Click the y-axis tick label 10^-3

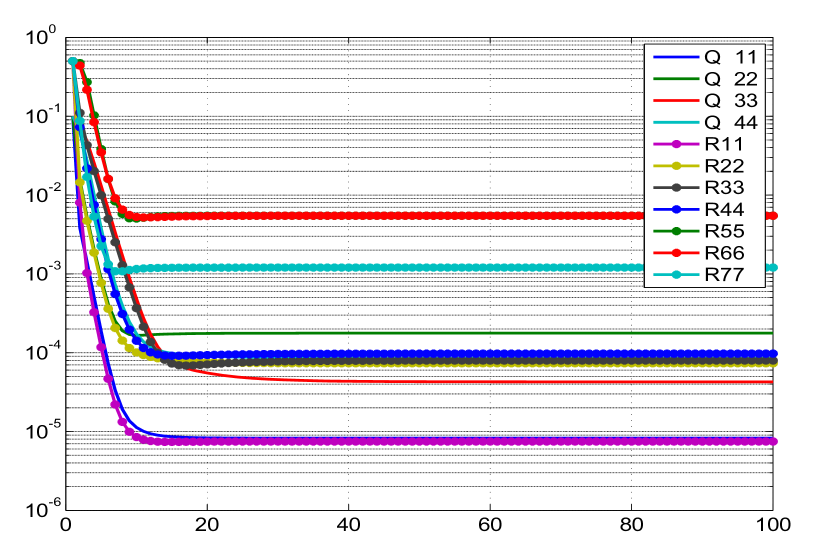(x=38, y=273)
